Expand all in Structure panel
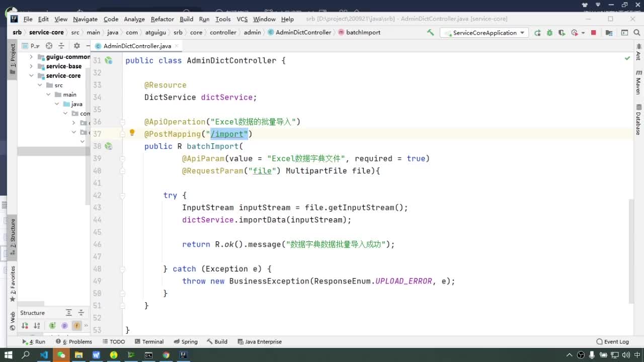This screenshot has height=362, width=644. point(69,313)
